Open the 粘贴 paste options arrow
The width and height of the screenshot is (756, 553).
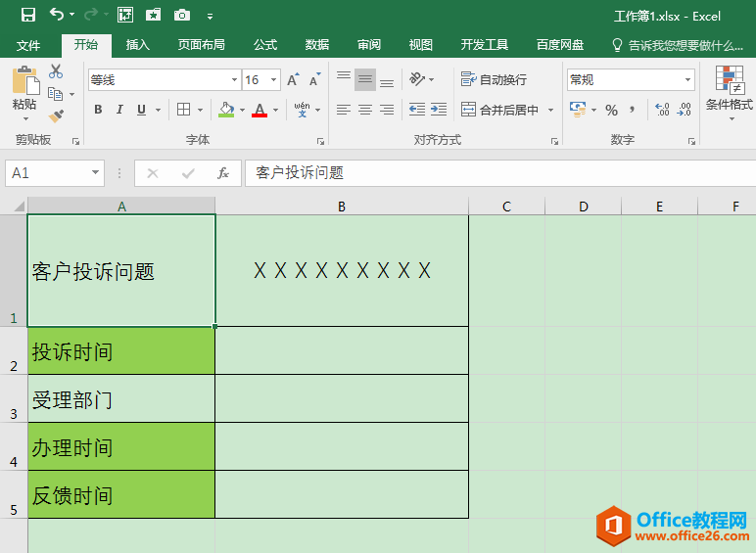25,118
